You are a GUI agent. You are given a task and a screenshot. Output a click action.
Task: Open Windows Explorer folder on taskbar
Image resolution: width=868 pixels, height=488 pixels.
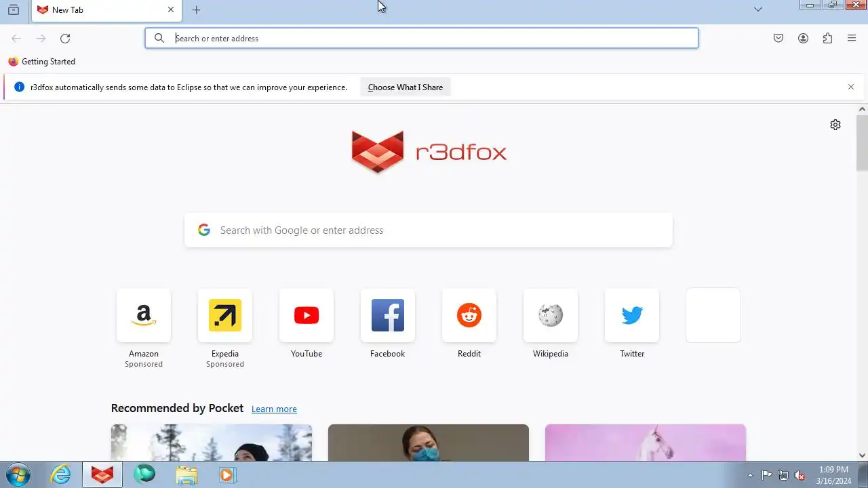(x=186, y=474)
